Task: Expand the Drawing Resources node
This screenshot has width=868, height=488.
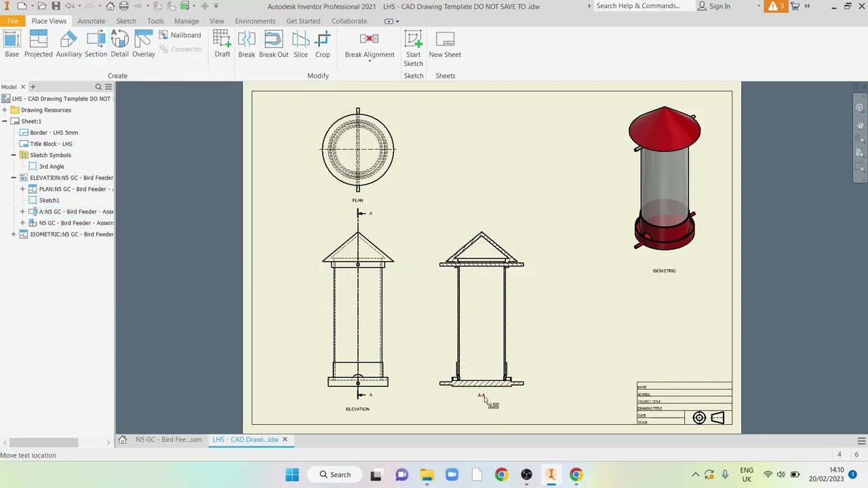Action: pyautogui.click(x=5, y=110)
